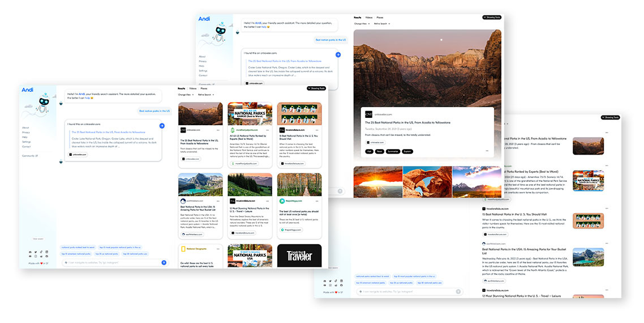Click the Instagram icon in the grid-view window's footer

coord(35,256)
